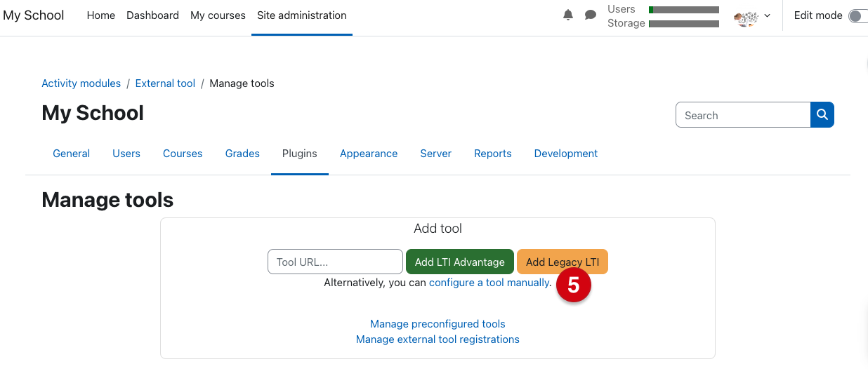Click the Add LTI Advantage button
This screenshot has height=371, width=868.
pyautogui.click(x=460, y=262)
